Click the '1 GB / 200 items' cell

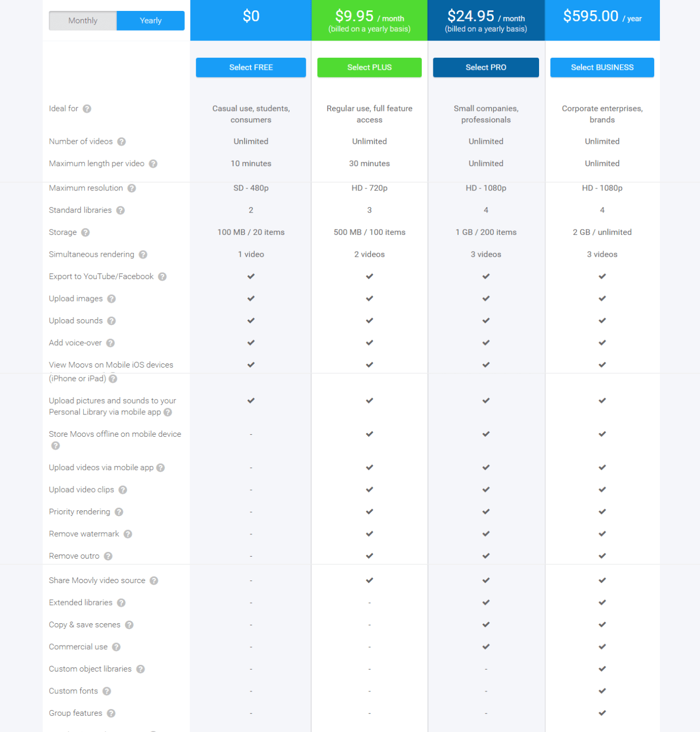coord(486,232)
